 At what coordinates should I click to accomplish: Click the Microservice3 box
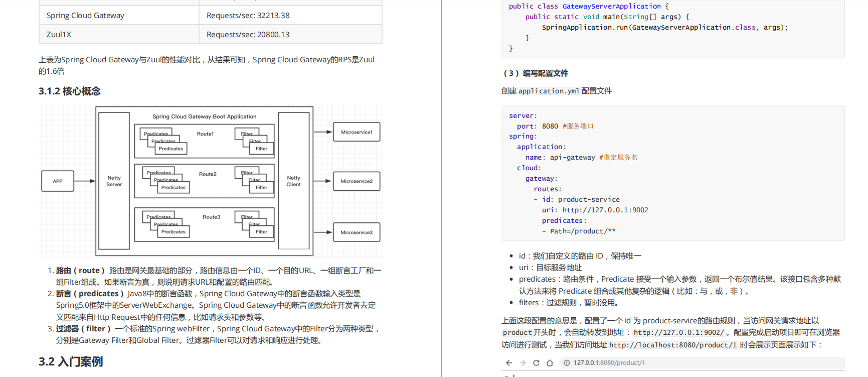(357, 232)
